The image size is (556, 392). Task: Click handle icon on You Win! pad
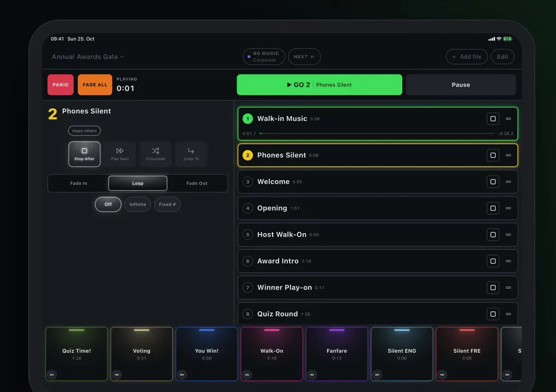182,375
